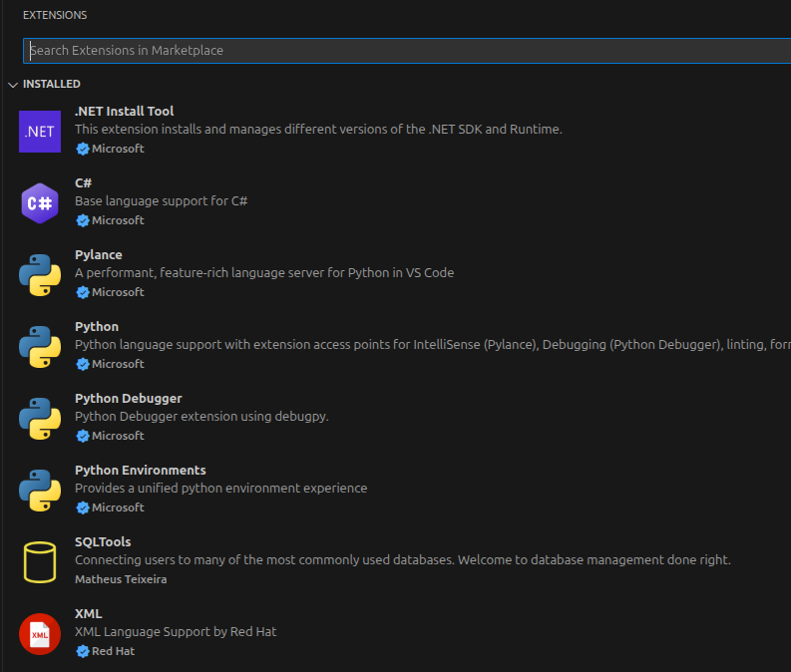Click the Python Environments description text

(x=220, y=489)
